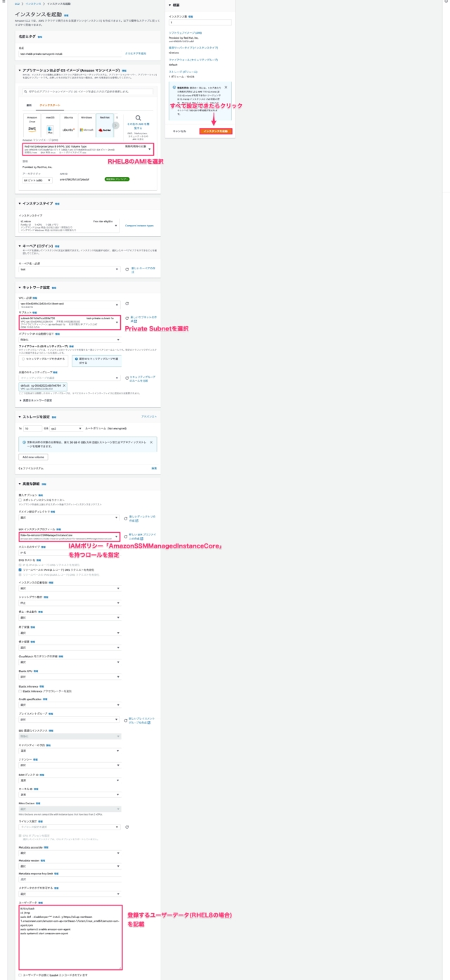Image resolution: width=450 pixels, height=980 pixels.
Task: Refresh the security group list
Action: coord(127,378)
